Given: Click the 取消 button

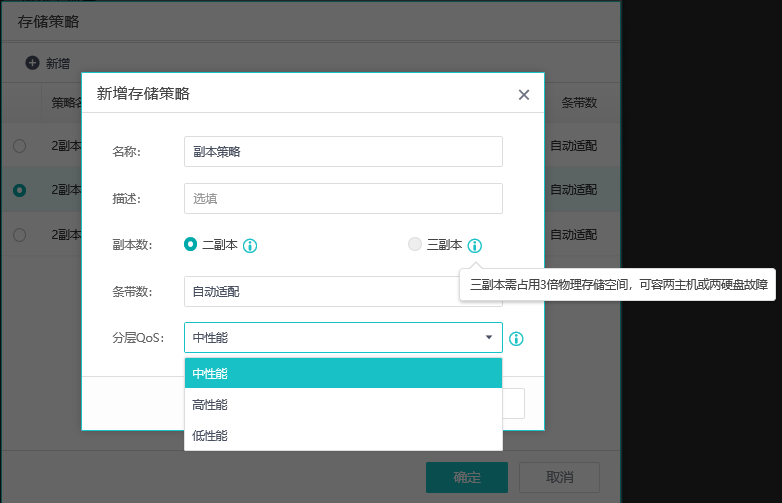Looking at the screenshot, I should [x=559, y=477].
